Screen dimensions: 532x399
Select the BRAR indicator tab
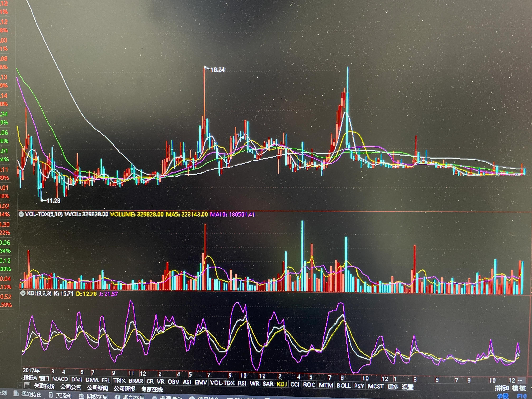pos(136,381)
